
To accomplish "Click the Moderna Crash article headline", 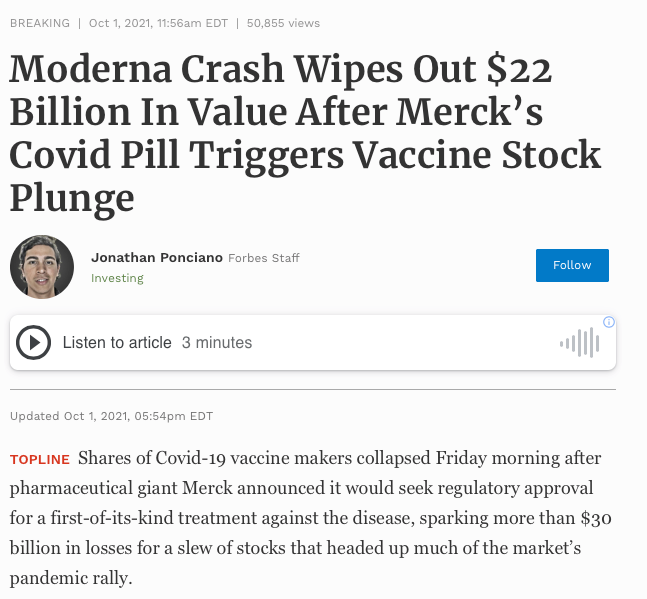I will tap(305, 133).
